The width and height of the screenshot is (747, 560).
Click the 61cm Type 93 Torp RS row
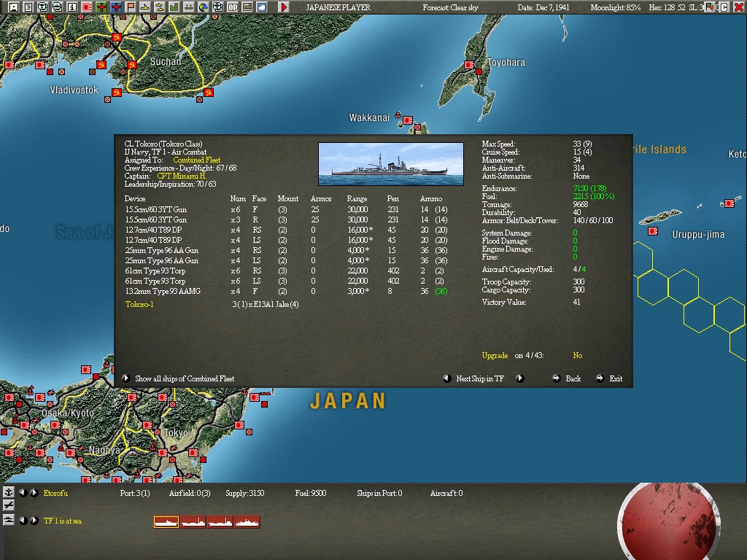(x=286, y=271)
